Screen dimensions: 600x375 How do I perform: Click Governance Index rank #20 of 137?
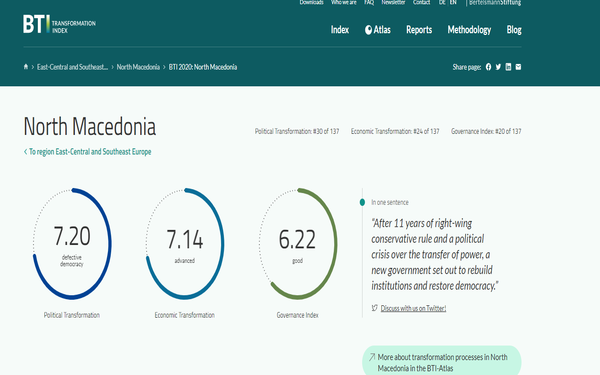[x=486, y=131]
